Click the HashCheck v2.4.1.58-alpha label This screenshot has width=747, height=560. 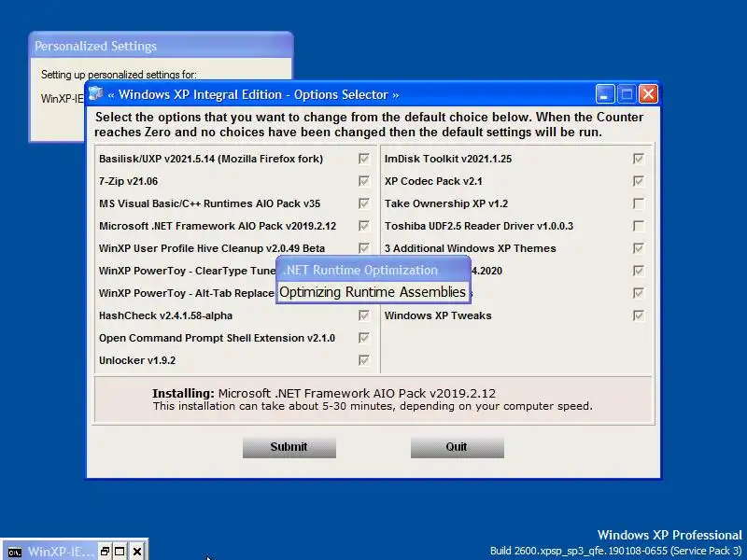click(165, 315)
